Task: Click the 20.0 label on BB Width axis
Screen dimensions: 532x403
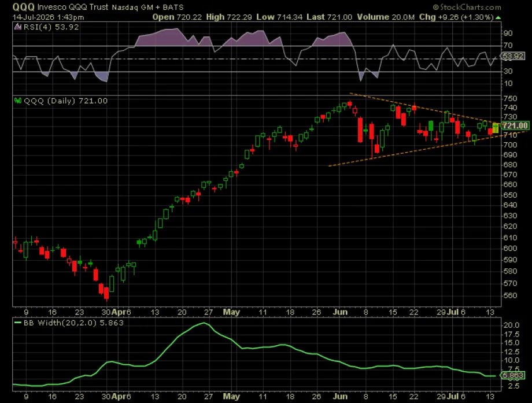Action: [x=511, y=326]
